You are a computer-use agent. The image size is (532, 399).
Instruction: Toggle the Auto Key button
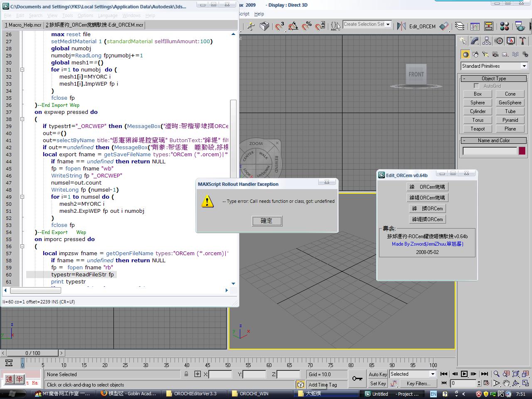(x=378, y=374)
